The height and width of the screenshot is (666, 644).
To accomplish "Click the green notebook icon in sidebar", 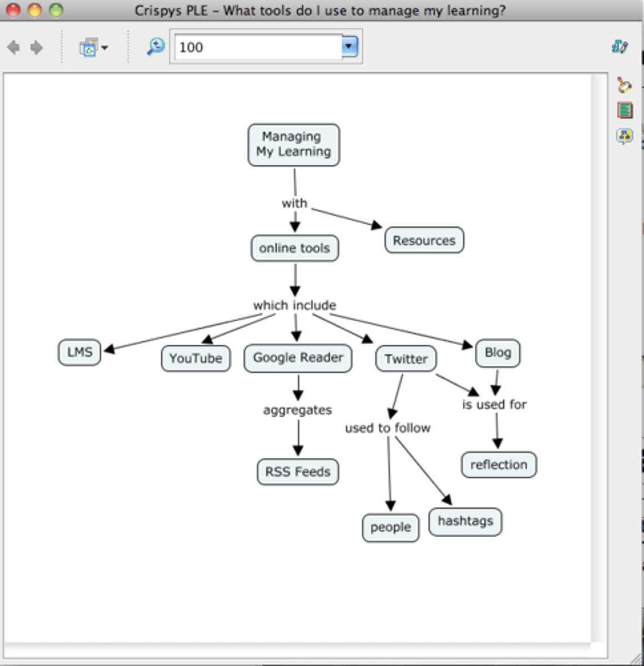I will coord(625,110).
